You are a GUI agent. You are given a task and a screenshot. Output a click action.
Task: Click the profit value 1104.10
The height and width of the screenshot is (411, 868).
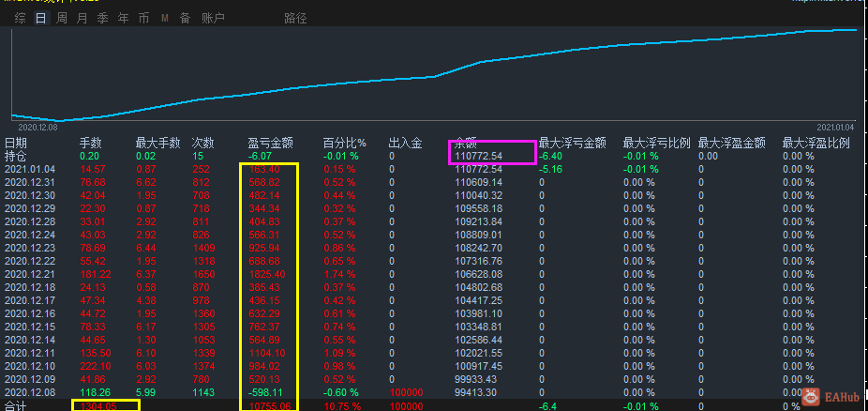[x=267, y=353]
